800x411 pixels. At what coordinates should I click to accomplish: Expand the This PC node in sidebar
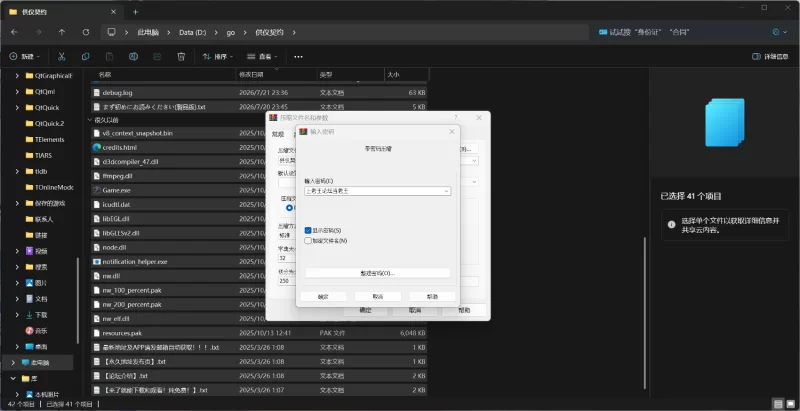point(13,363)
